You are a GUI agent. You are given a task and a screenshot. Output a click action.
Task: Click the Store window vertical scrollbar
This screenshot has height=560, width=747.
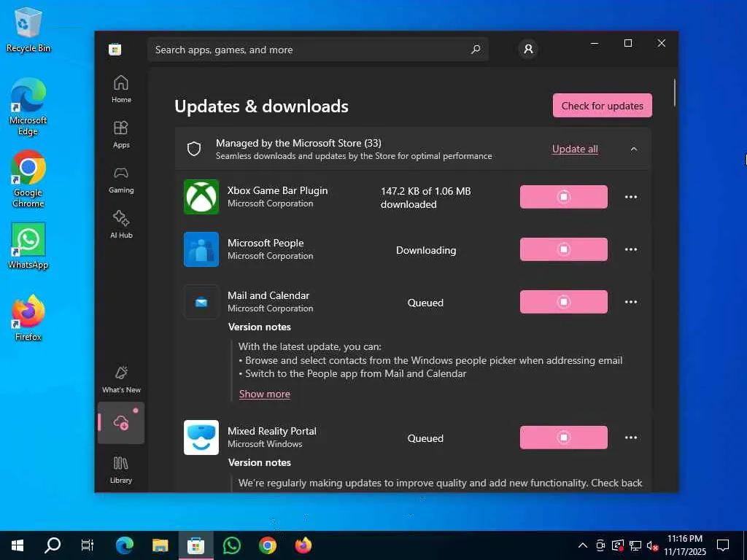coord(675,93)
